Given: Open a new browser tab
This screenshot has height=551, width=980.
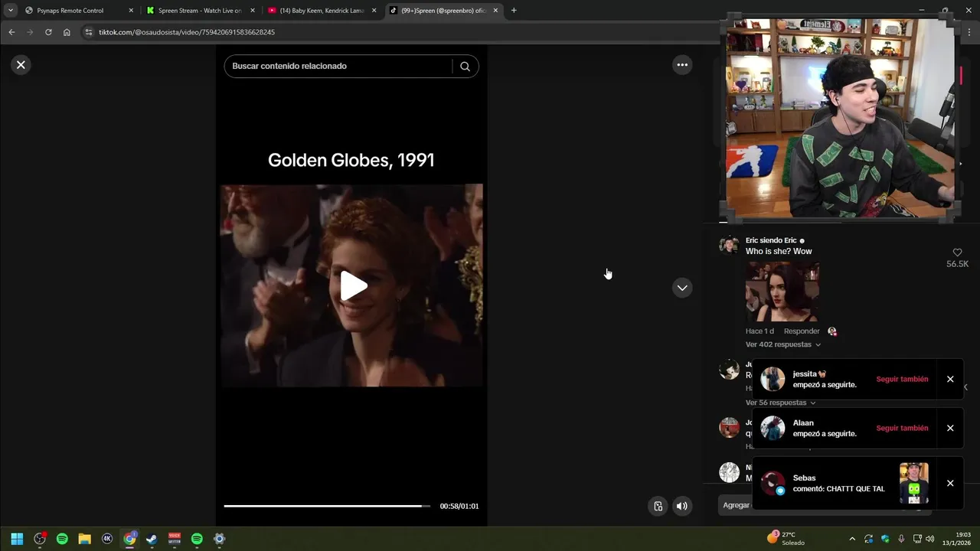Looking at the screenshot, I should [514, 11].
